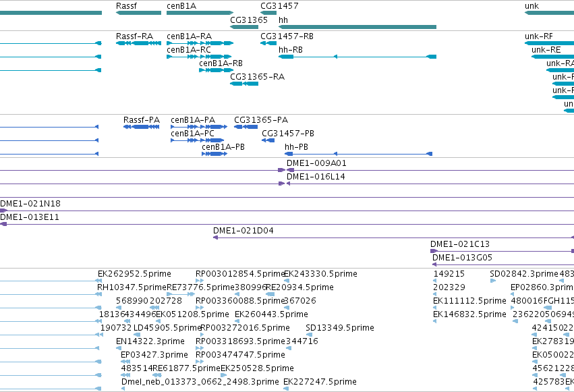Click the cenB1A-RA transcript label
The height and width of the screenshot is (392, 574).
pos(189,36)
